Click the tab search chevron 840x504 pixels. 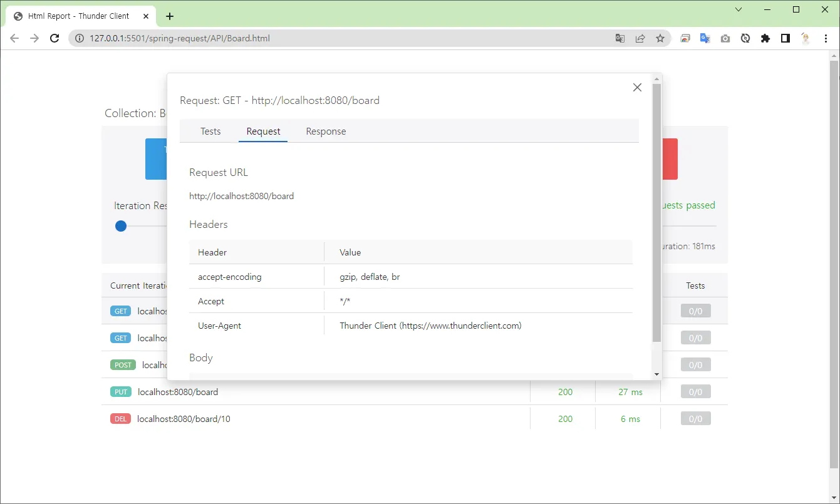[x=739, y=9]
